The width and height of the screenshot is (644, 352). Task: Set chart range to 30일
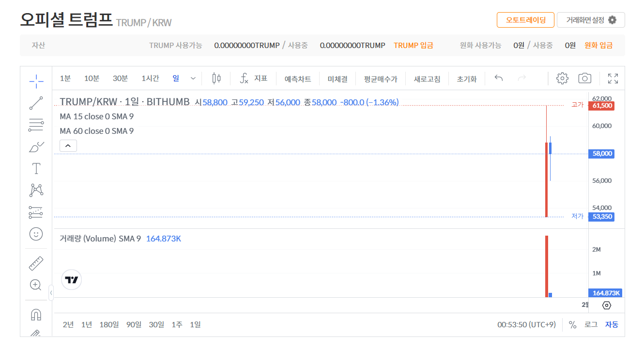point(156,324)
